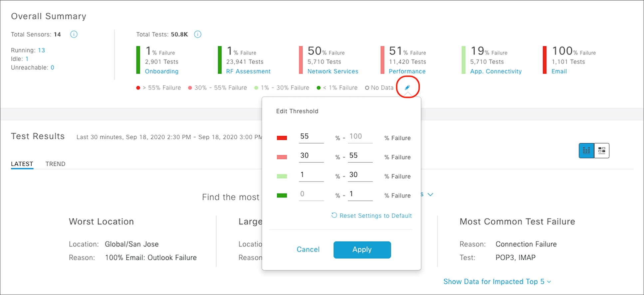Edit the light green lower value 1
This screenshot has width=644, height=295.
coord(311,175)
